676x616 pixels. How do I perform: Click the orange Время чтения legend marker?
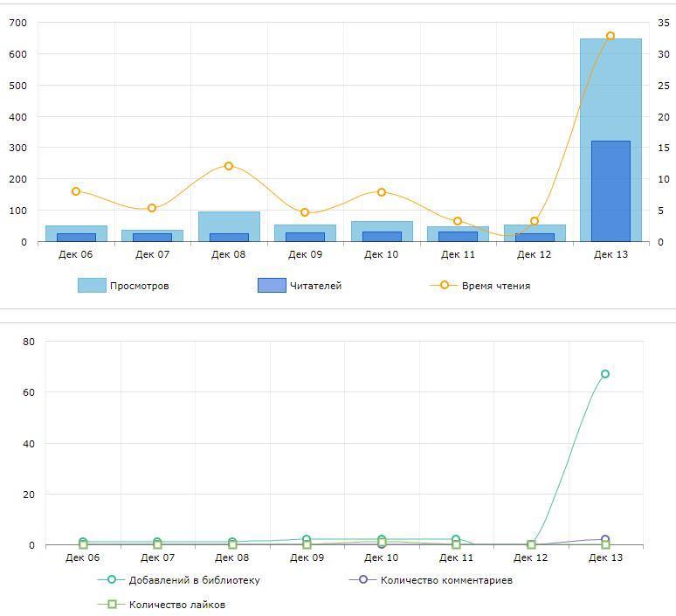pos(444,285)
